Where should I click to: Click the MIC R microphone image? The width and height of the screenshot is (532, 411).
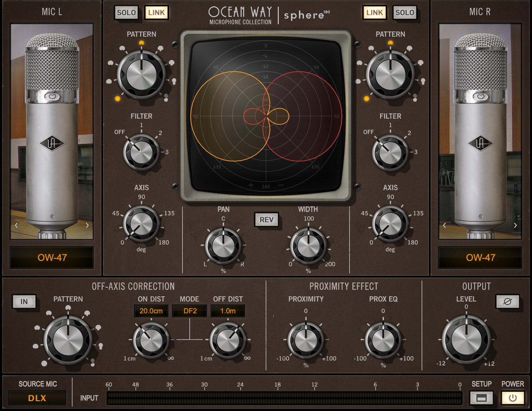pos(480,131)
